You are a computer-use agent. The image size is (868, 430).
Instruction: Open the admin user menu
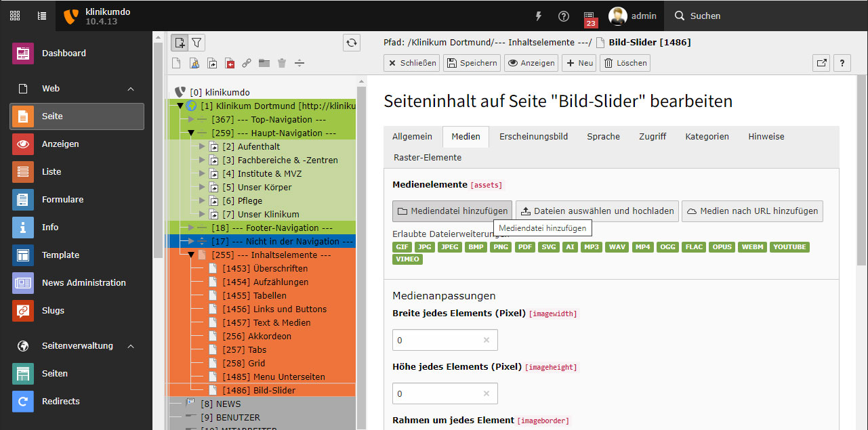pyautogui.click(x=632, y=16)
